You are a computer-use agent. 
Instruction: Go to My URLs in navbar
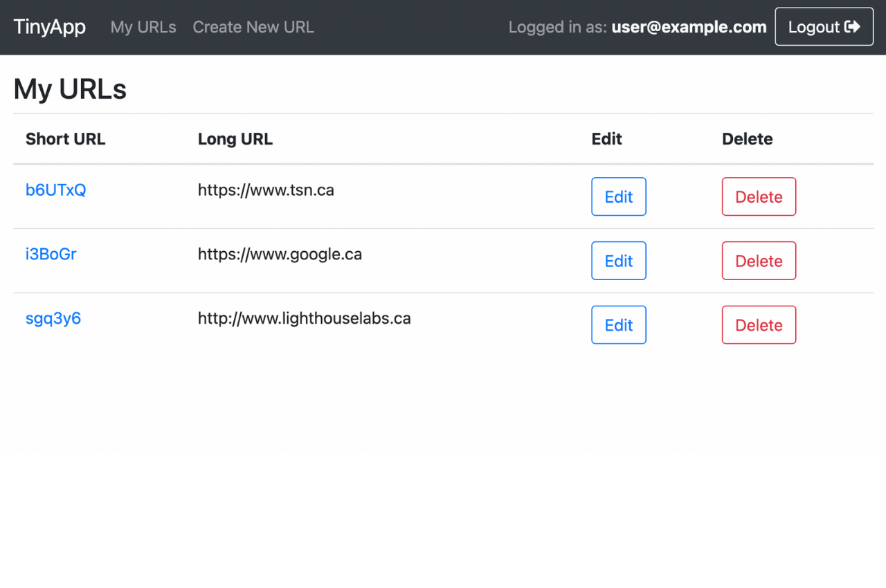(x=143, y=27)
